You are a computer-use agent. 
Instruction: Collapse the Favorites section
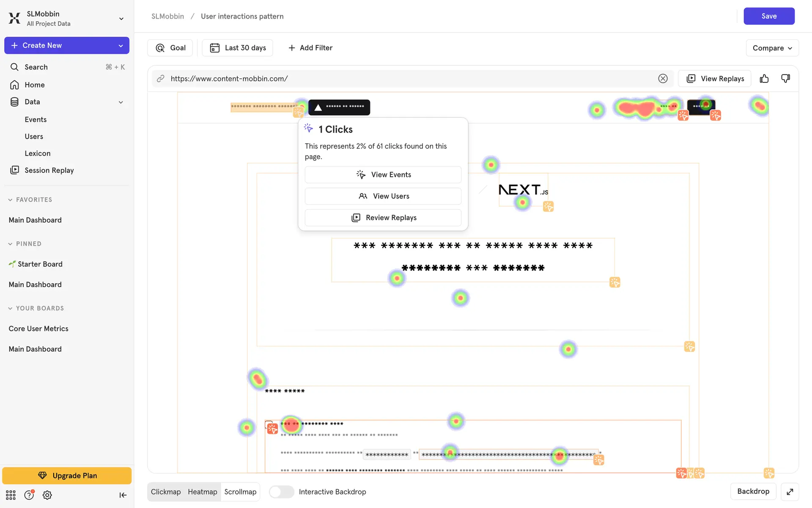point(10,200)
